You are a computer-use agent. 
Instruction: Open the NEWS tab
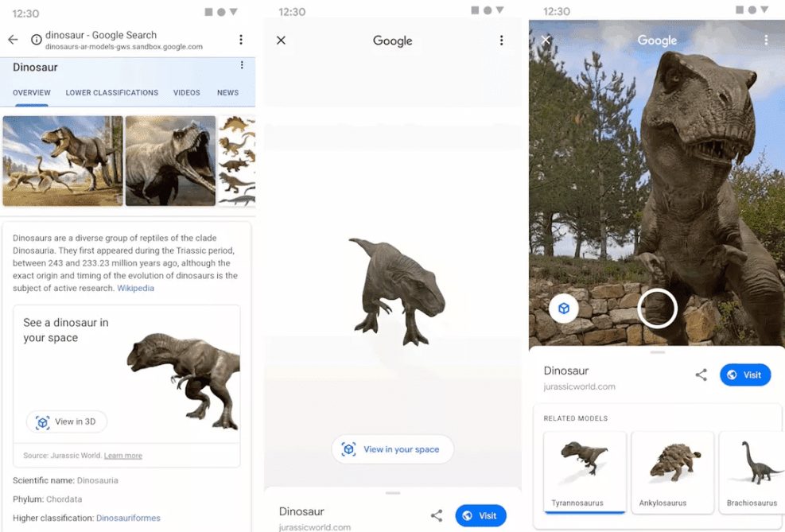tap(227, 92)
